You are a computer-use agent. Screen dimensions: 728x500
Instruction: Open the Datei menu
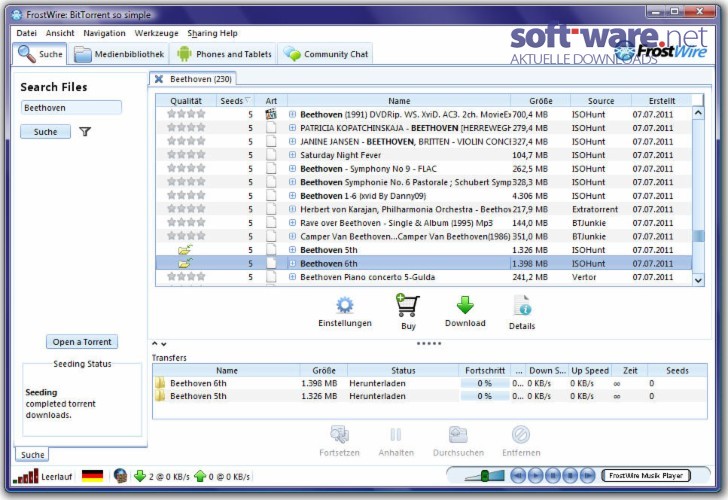tap(26, 33)
